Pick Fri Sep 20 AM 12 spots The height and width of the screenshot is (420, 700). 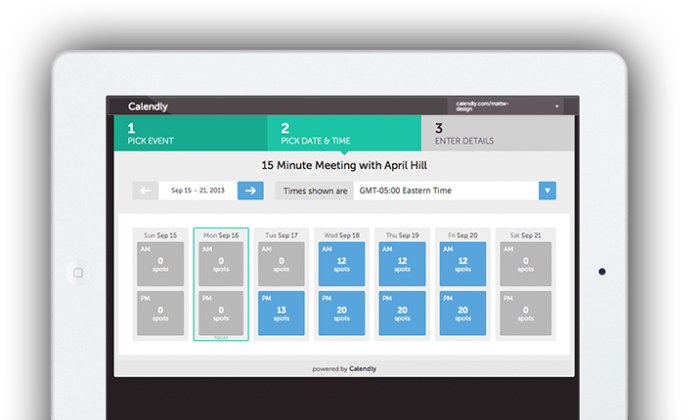coord(463,264)
